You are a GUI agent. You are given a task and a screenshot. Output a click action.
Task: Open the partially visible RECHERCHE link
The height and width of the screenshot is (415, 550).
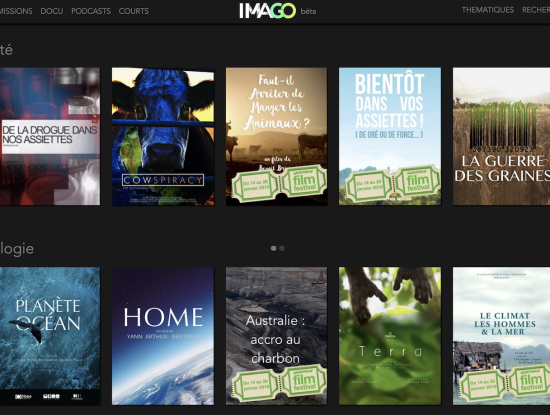click(x=536, y=10)
